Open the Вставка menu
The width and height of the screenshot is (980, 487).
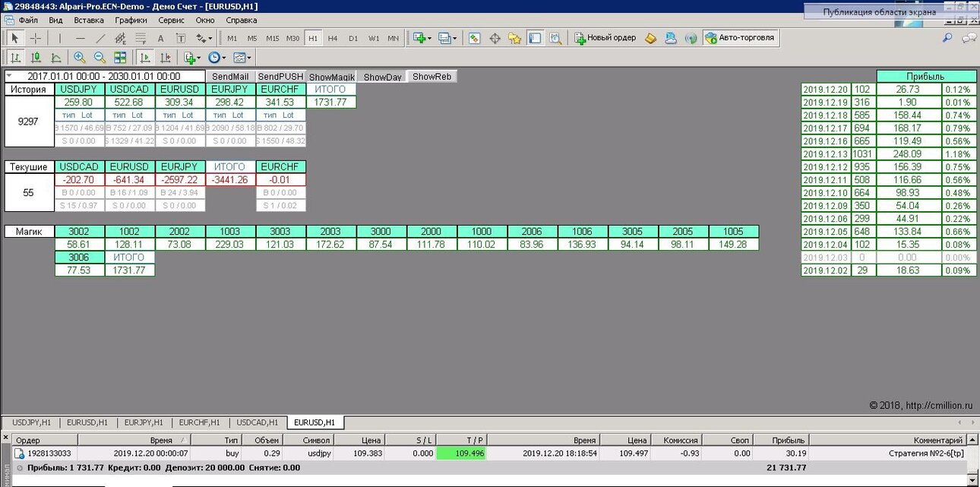89,21
